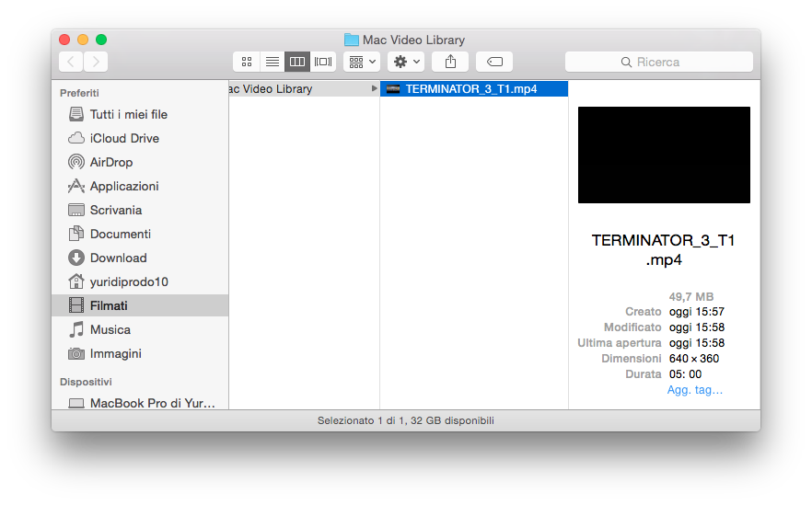Click the Applicazioni icon
Screen dimensions: 812x505
click(76, 186)
